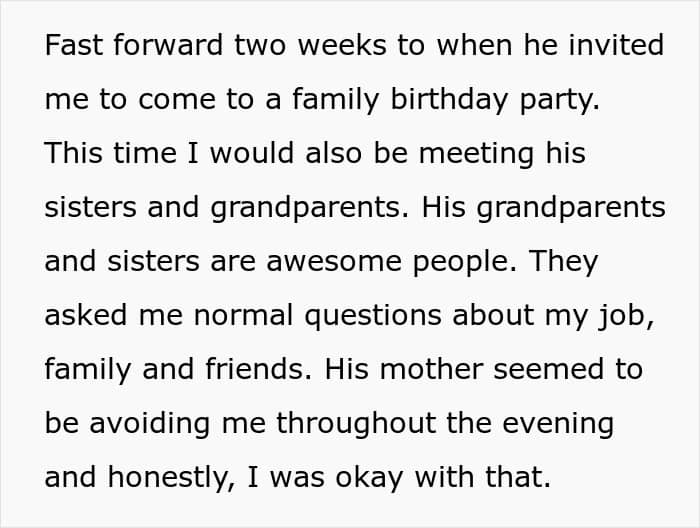
Task: Click the phrase "avoiding me"
Action: point(170,424)
